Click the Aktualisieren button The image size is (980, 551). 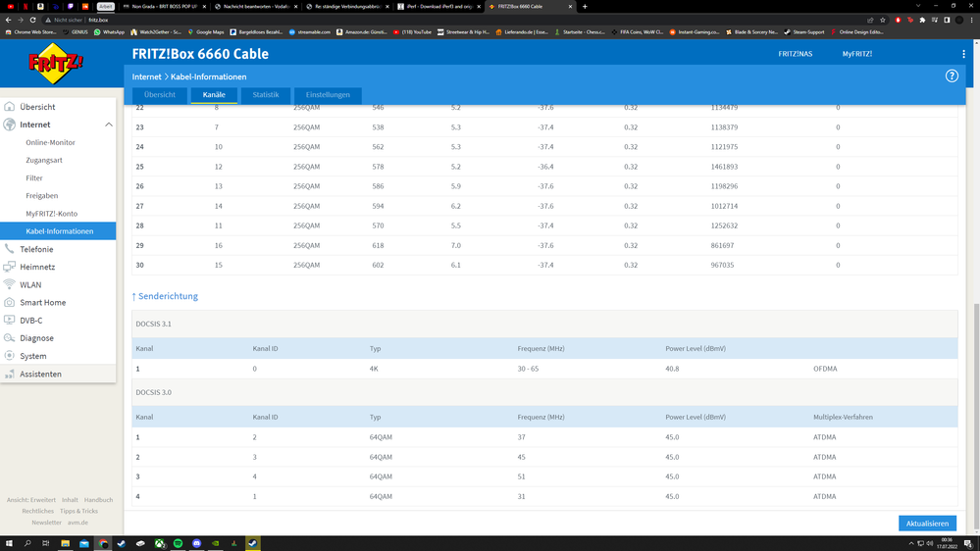tap(927, 524)
